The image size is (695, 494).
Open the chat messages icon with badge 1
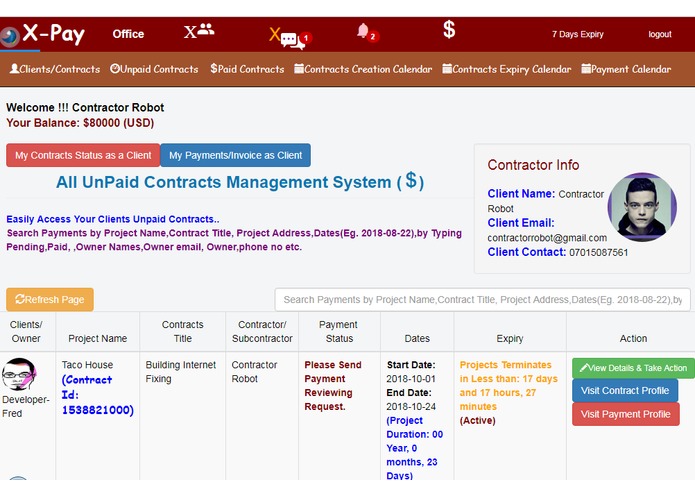[291, 37]
